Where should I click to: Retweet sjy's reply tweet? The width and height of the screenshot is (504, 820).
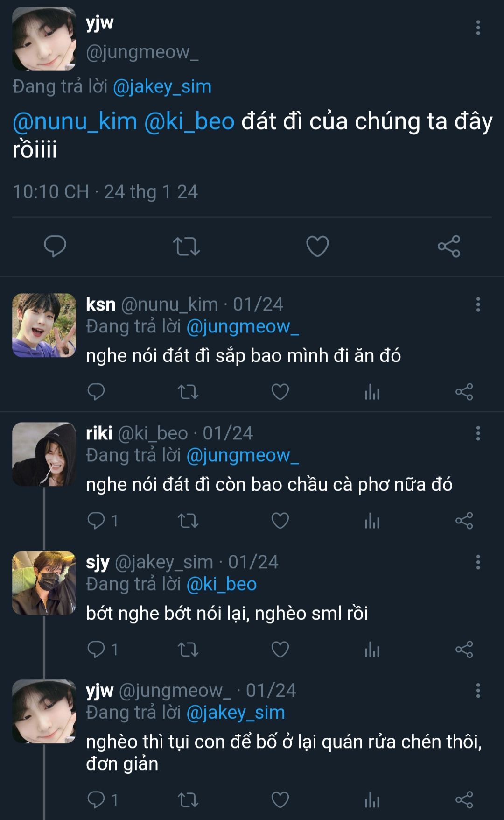point(188,649)
